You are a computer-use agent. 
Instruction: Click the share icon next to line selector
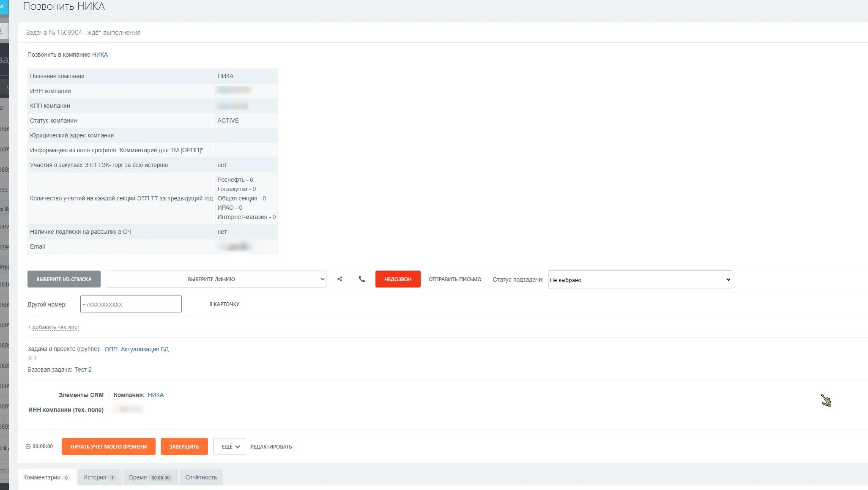click(340, 279)
